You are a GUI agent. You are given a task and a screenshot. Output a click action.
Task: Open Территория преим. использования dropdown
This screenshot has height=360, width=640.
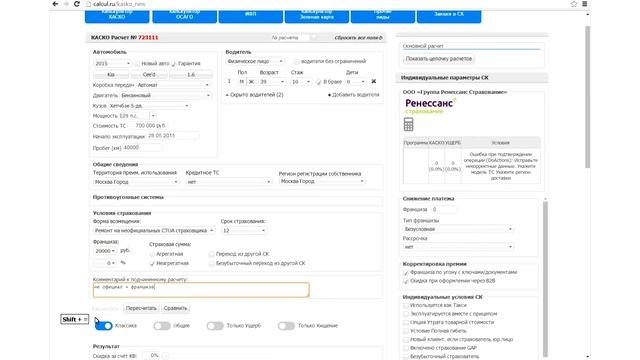(136, 182)
